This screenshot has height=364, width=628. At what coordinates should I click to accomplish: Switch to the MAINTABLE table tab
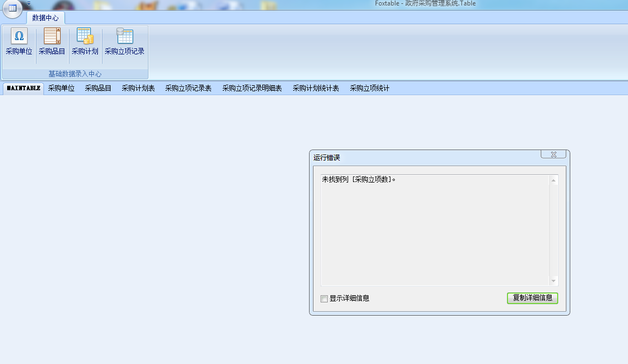24,88
